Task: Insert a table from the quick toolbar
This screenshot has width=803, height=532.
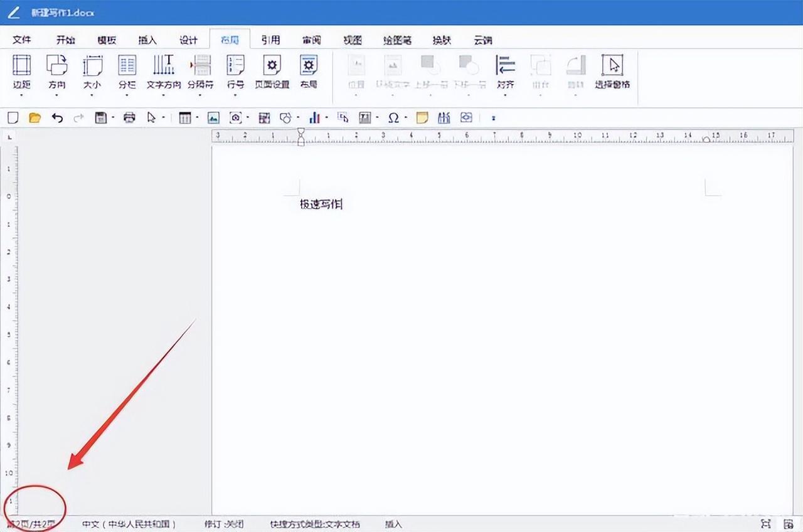Action: (185, 117)
